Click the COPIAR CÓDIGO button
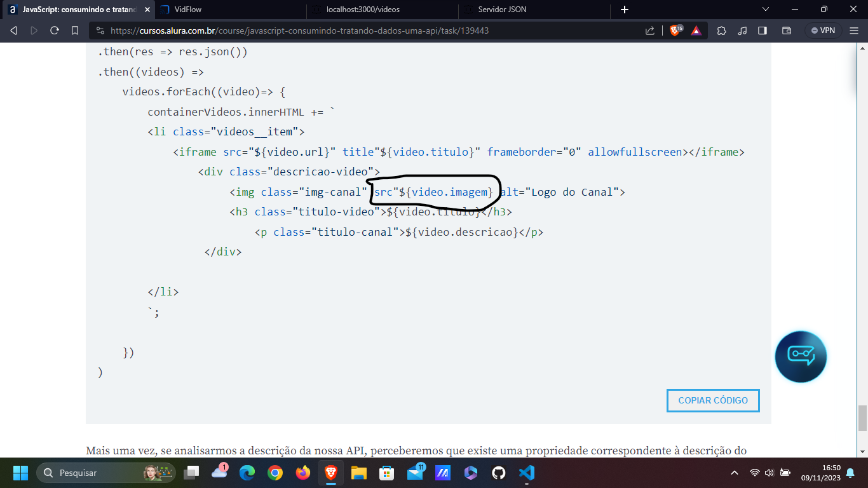Image resolution: width=868 pixels, height=488 pixels. 713,400
